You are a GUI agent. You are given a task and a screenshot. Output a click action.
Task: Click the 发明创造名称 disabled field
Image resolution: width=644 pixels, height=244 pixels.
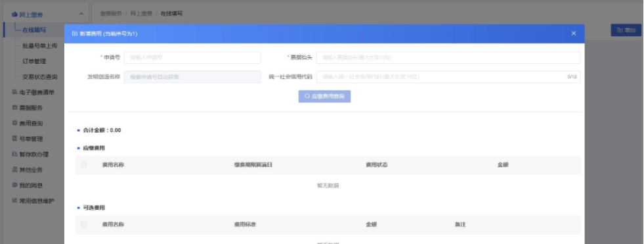pos(192,77)
